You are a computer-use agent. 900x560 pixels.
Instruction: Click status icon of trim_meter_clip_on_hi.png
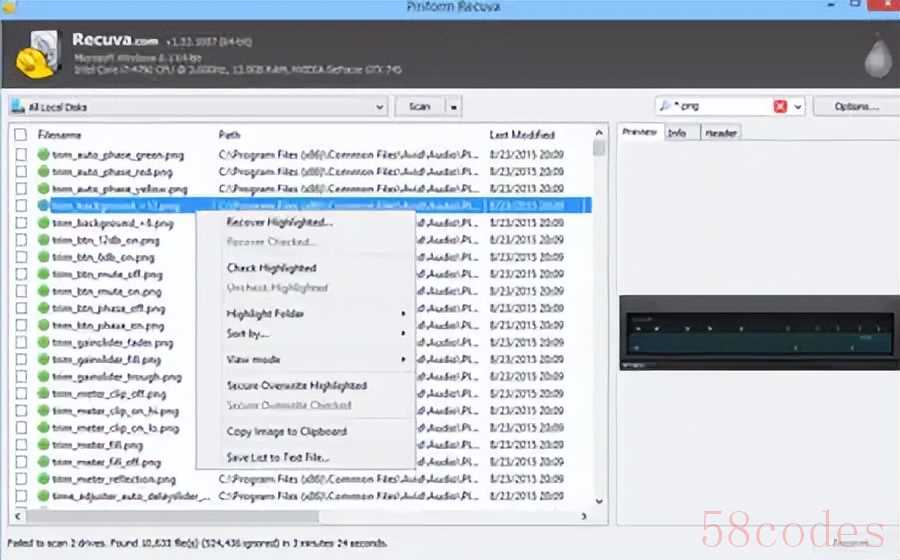43,410
